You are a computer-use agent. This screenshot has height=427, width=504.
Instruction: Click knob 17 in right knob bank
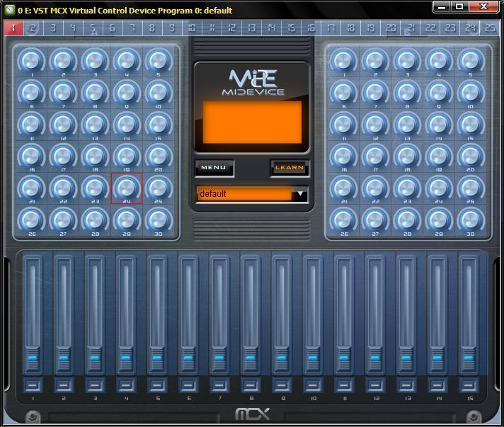[375, 156]
